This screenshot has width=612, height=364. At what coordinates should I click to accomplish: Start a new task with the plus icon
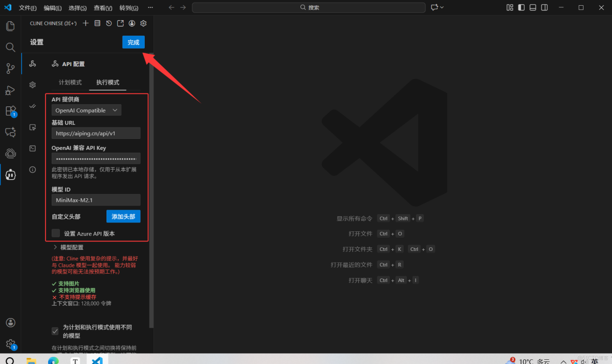[85, 23]
